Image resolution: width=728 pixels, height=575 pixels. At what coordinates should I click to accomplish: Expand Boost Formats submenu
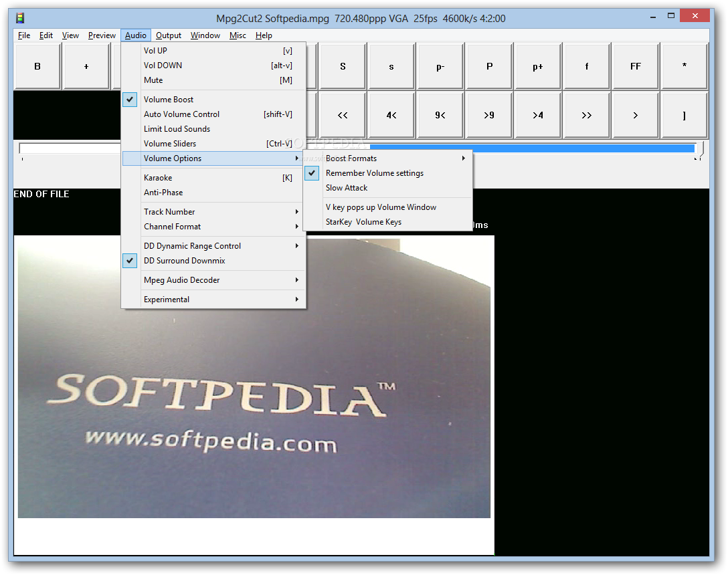point(387,158)
